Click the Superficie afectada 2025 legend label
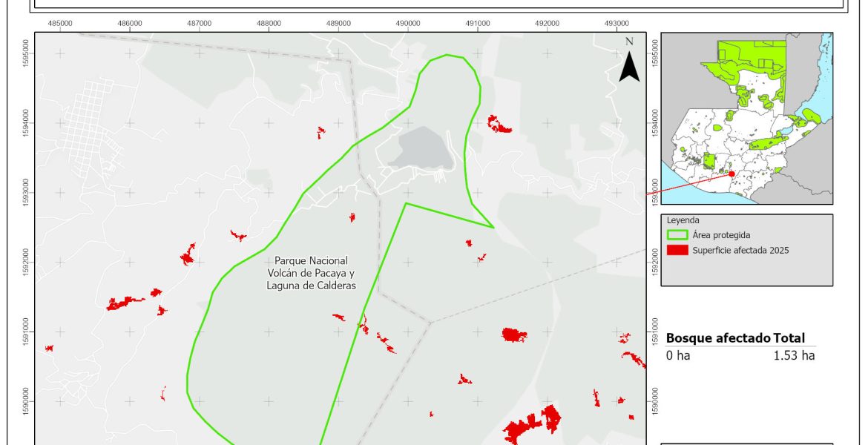868x445 pixels. [x=740, y=250]
